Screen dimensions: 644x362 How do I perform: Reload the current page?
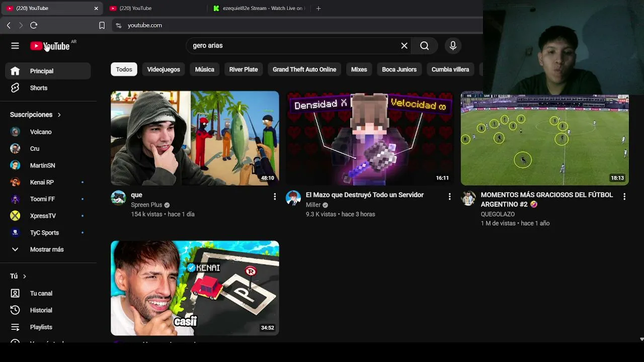coord(34,25)
